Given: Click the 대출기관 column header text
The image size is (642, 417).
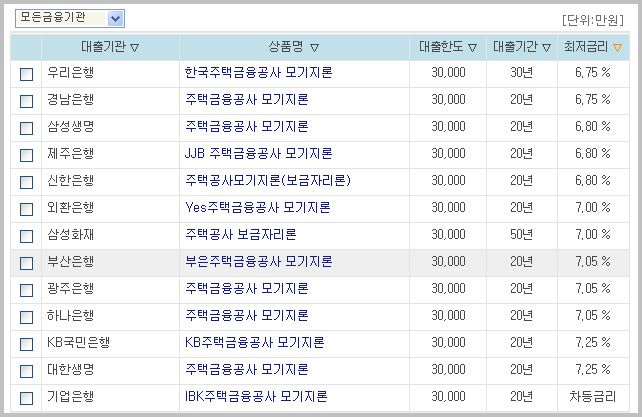Looking at the screenshot, I should click(x=103, y=47).
